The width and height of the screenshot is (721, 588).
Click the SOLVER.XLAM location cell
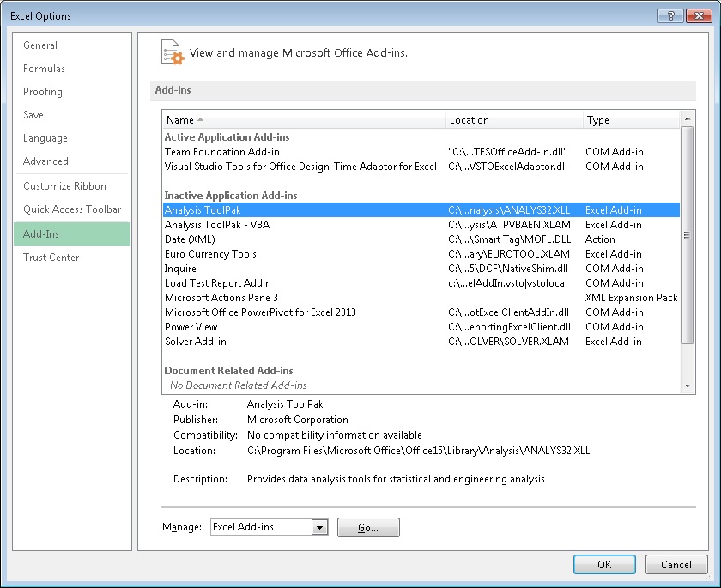point(508,342)
